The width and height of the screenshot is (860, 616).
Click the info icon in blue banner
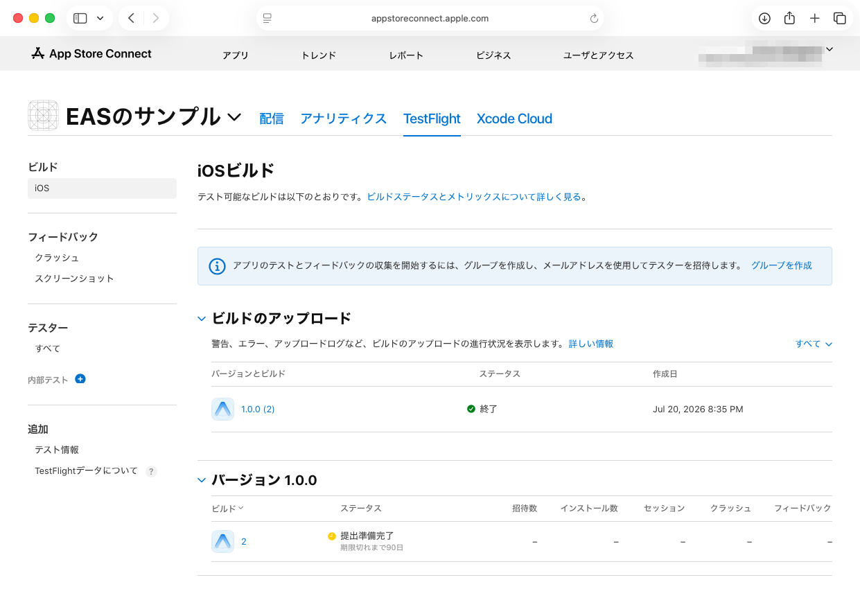tap(218, 266)
